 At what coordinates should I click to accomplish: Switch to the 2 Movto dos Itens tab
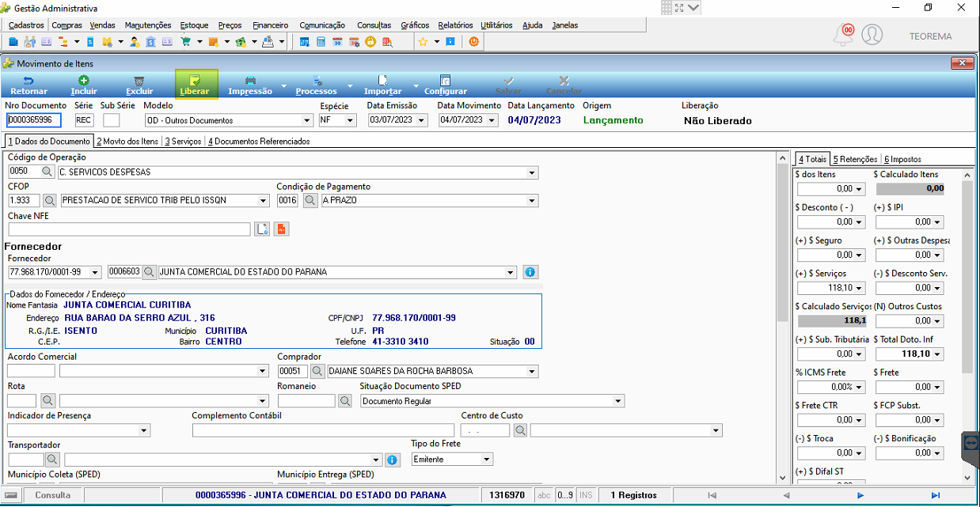[127, 142]
